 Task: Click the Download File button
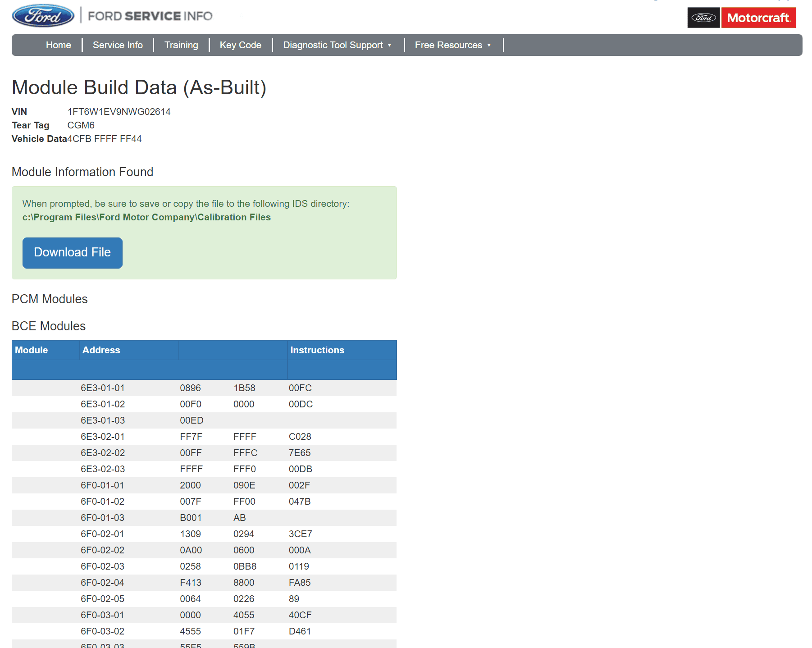coord(73,253)
